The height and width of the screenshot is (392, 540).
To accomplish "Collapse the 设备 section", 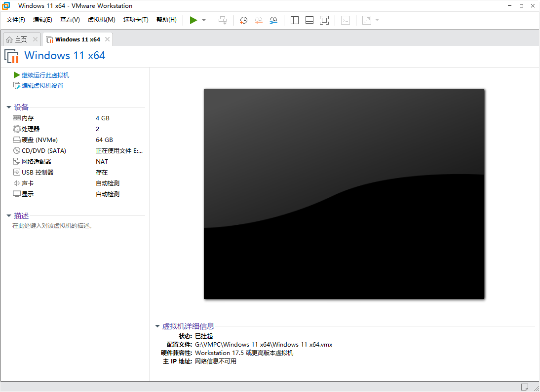I will 9,107.
